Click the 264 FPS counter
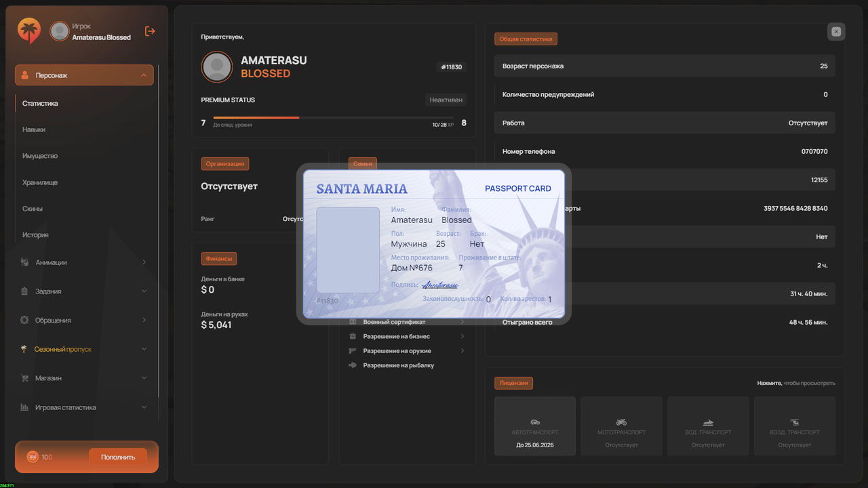Viewport: 868px width, 488px height. 7,485
